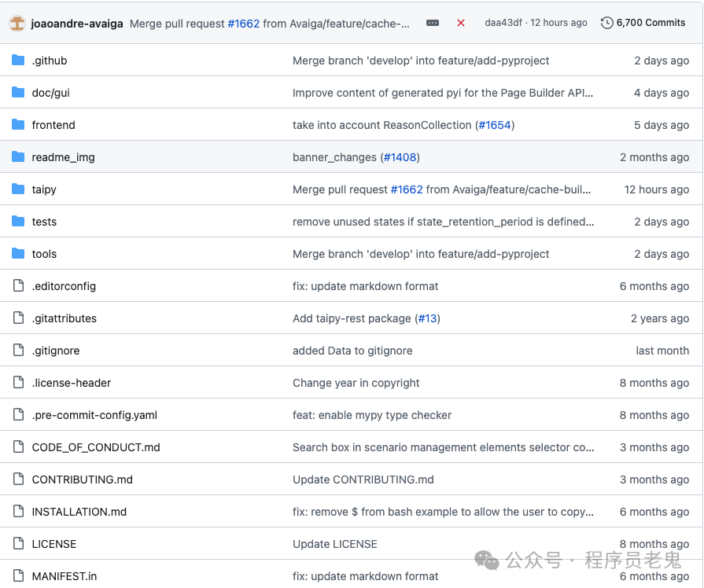704x588 pixels.
Task: Open issue #13 link in .gitattributes row
Action: click(427, 318)
